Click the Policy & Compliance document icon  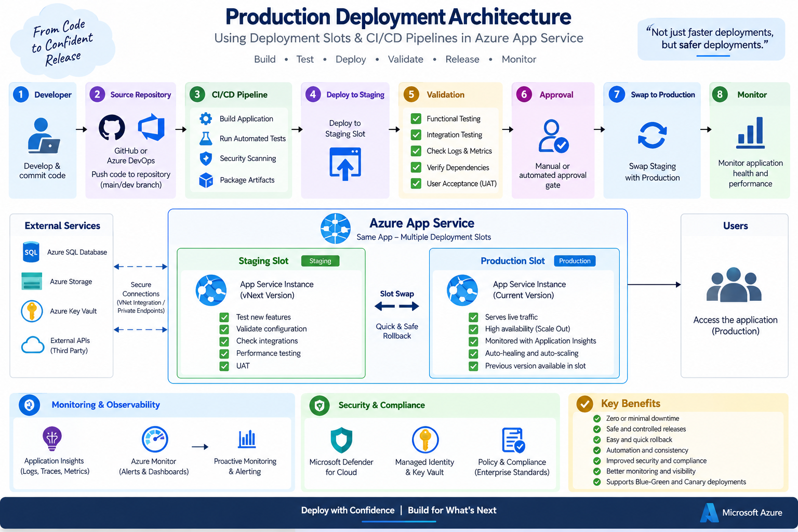(x=513, y=440)
